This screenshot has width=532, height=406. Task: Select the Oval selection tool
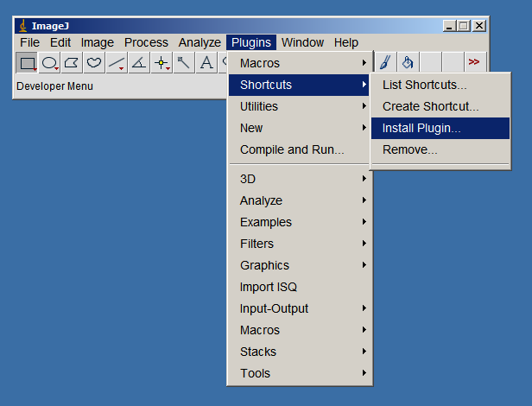coord(49,63)
